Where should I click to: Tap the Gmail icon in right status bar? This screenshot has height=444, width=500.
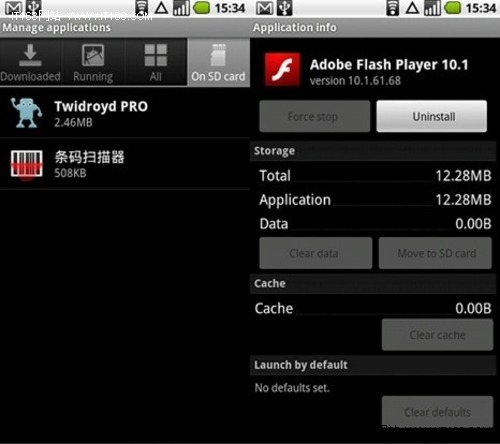[x=265, y=8]
